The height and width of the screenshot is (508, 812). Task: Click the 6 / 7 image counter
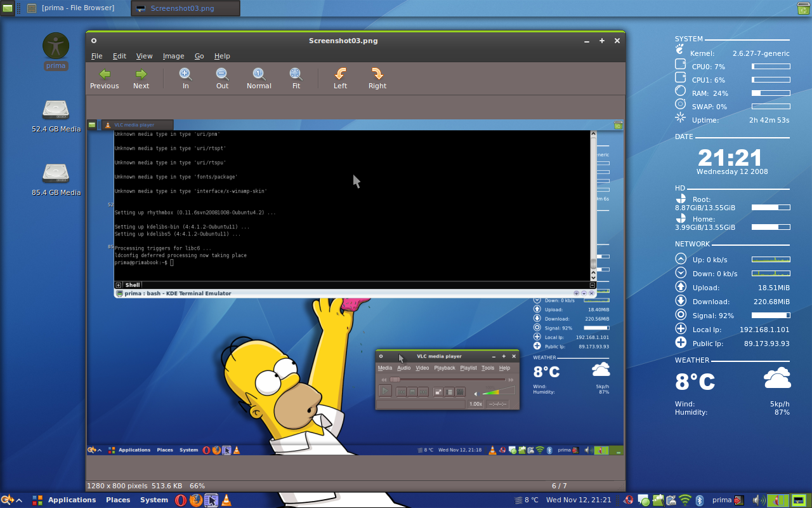(x=560, y=486)
